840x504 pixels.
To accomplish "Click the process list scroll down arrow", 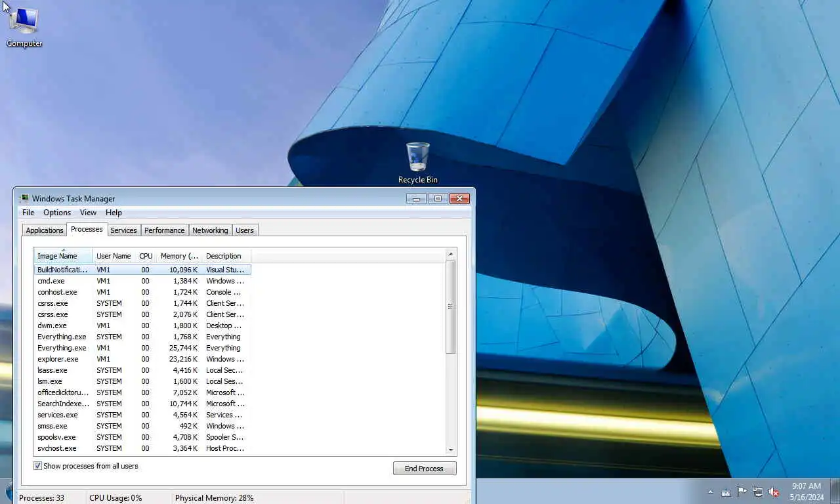I will pos(450,450).
